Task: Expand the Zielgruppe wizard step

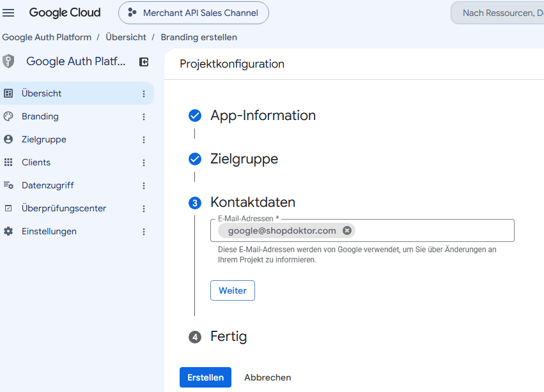Action: tap(244, 159)
